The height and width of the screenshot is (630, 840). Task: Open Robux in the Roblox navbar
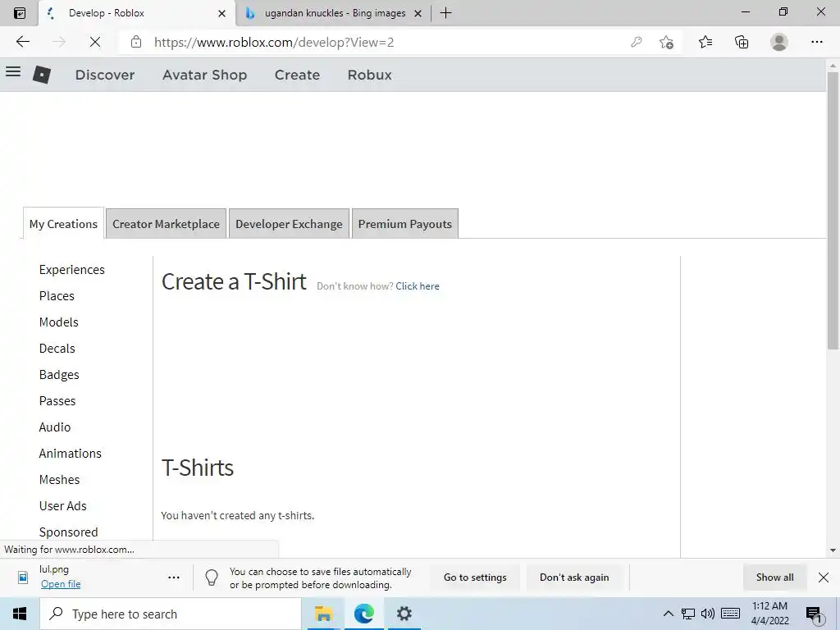(x=370, y=75)
